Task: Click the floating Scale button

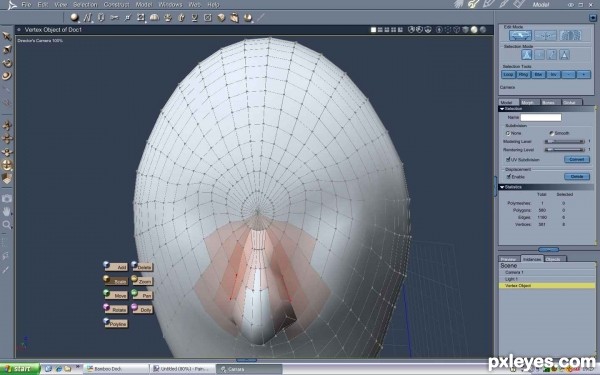Action: tap(116, 281)
